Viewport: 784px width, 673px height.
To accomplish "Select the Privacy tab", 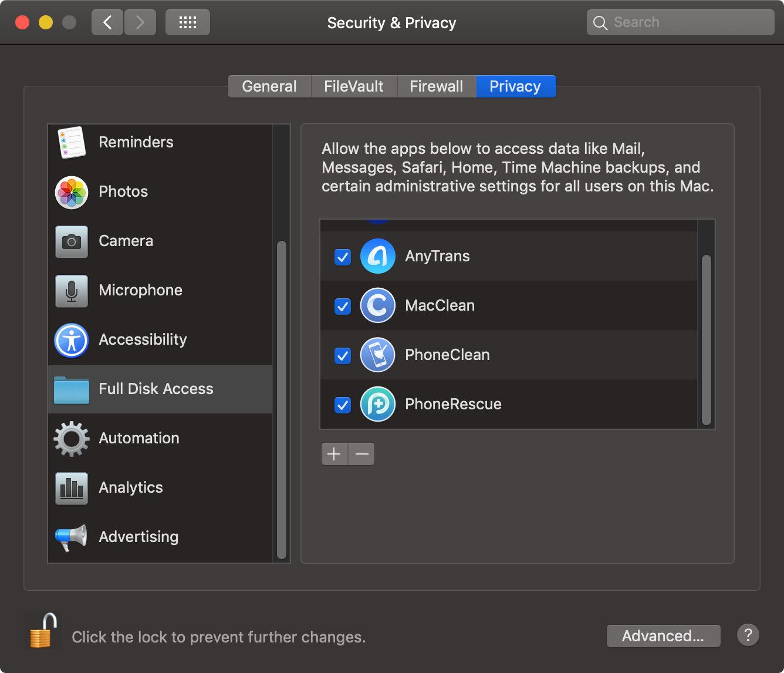I will click(x=516, y=86).
